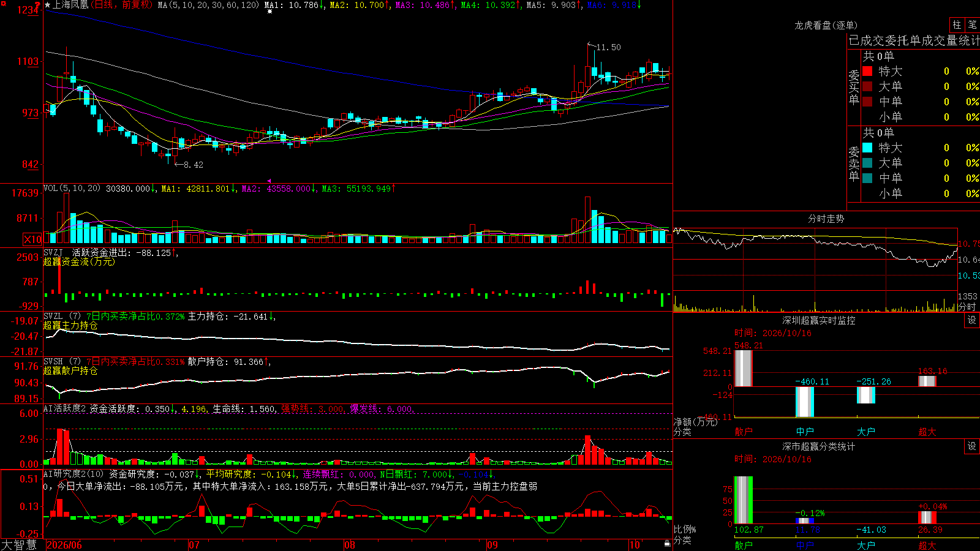Click the dark red 大单 swatch in 委买单
The width and height of the screenshot is (980, 551).
click(x=867, y=86)
